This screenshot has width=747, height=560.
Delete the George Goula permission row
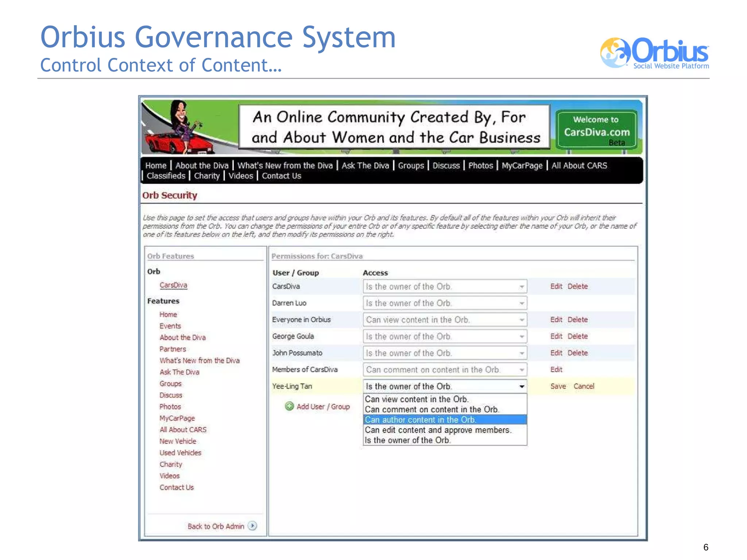[577, 336]
